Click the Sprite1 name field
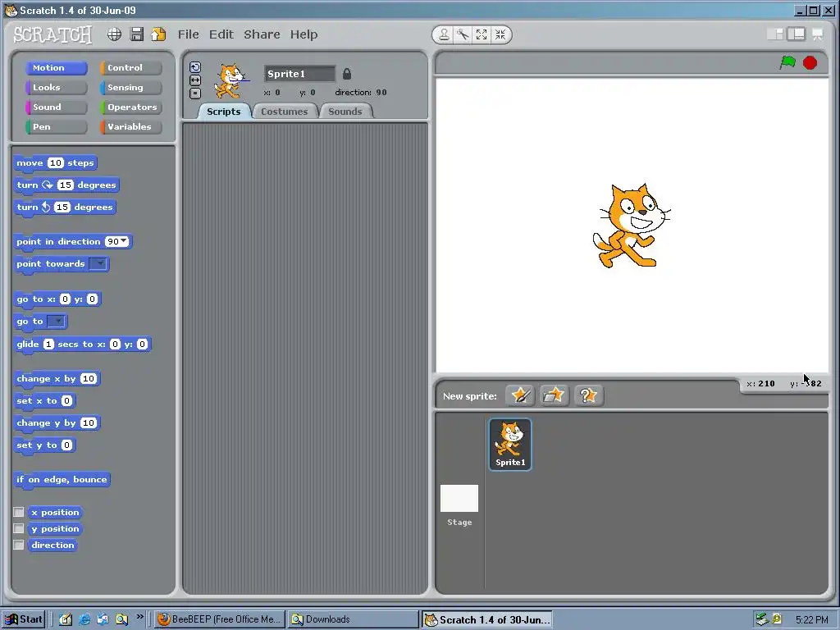840x630 pixels. (x=299, y=74)
